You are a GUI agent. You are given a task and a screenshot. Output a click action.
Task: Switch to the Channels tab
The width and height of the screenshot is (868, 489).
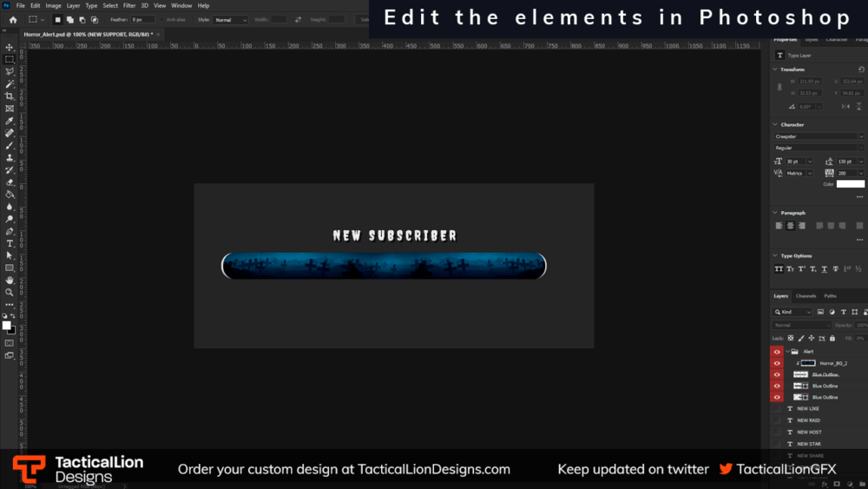tap(806, 295)
